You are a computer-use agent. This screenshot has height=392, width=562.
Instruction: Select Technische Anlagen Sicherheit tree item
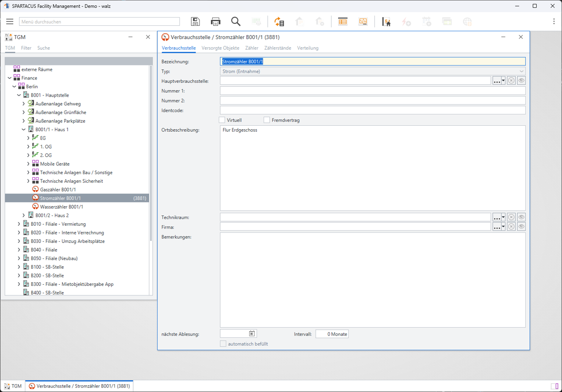[71, 181]
